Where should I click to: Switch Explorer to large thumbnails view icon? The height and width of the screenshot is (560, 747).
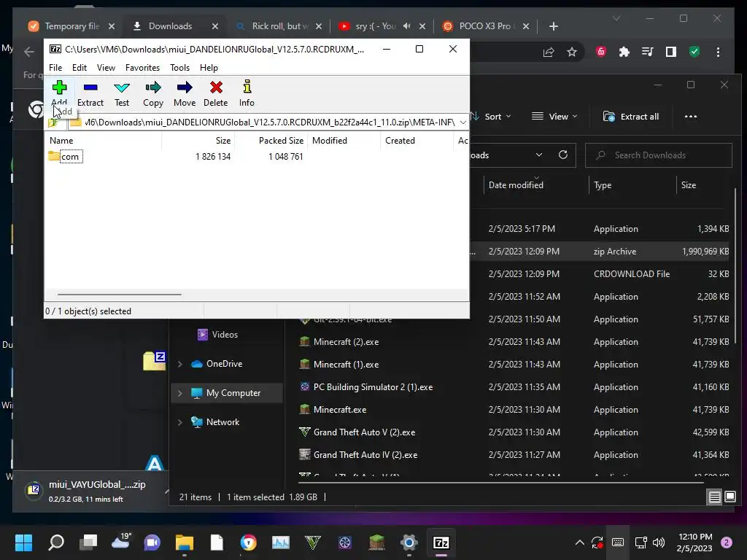point(729,497)
